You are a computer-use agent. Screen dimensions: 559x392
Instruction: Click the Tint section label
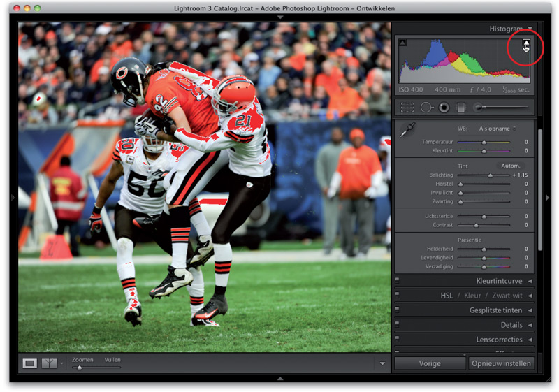point(463,166)
